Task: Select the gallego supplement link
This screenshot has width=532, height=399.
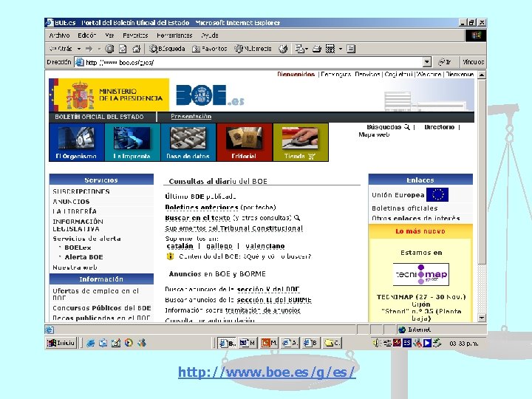Action: 219,246
